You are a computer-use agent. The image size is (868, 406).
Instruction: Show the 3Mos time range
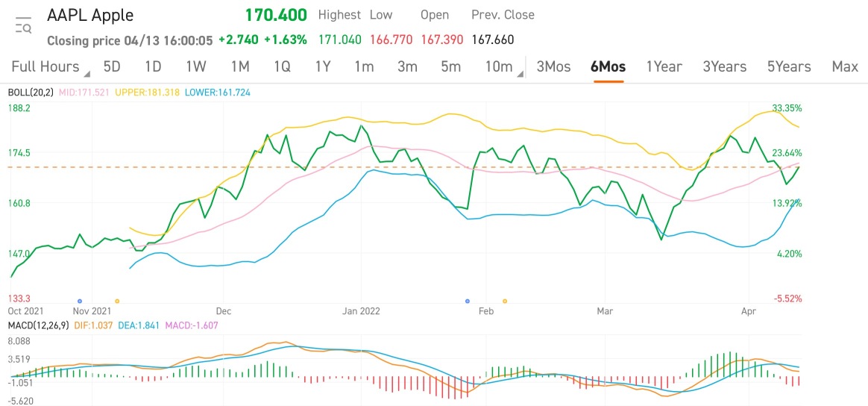tap(553, 66)
